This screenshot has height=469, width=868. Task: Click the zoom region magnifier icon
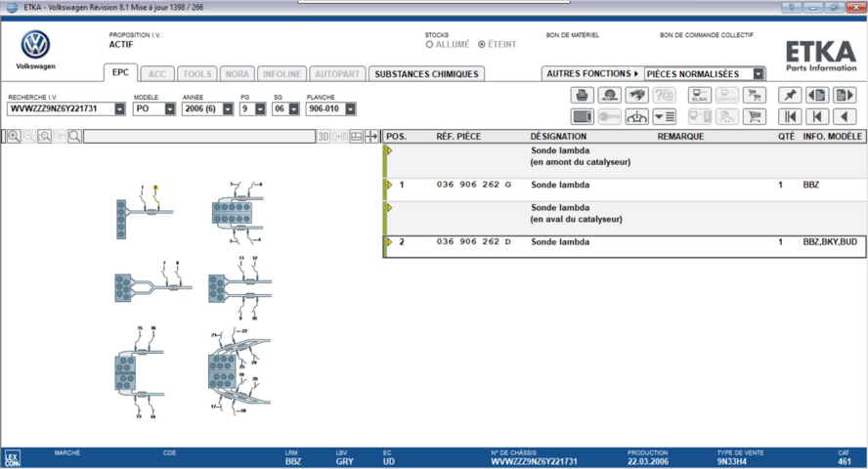[x=44, y=136]
